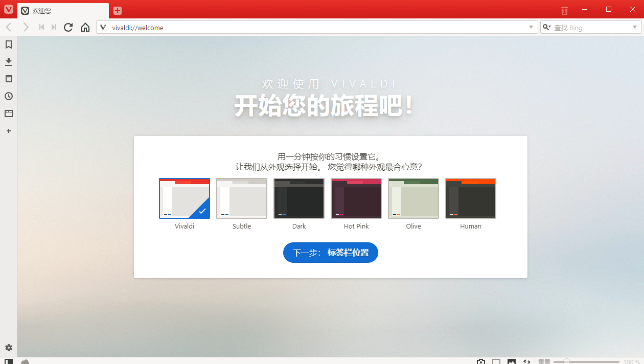The image size is (644, 364).
Task: Reset zoom with the 重置 button
Action: (x=544, y=361)
